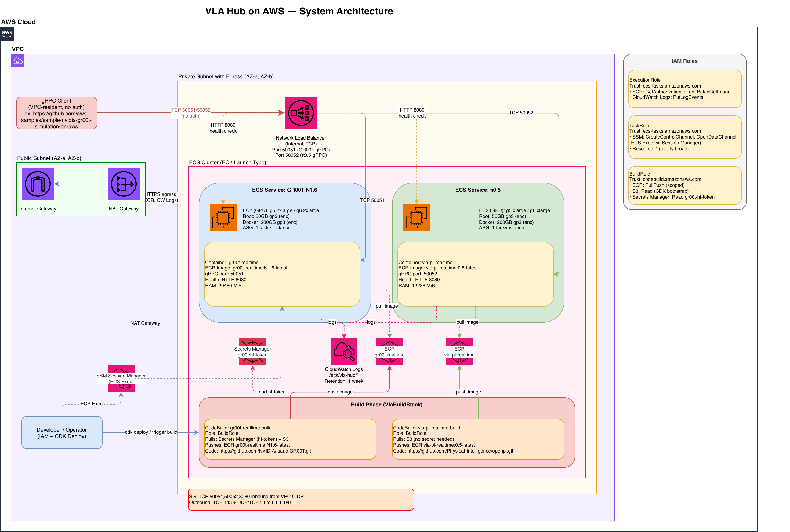Image resolution: width=790 pixels, height=532 pixels.
Task: Click the g5.xlarge / g6.xlarge EC2 specs text
Action: (514, 219)
